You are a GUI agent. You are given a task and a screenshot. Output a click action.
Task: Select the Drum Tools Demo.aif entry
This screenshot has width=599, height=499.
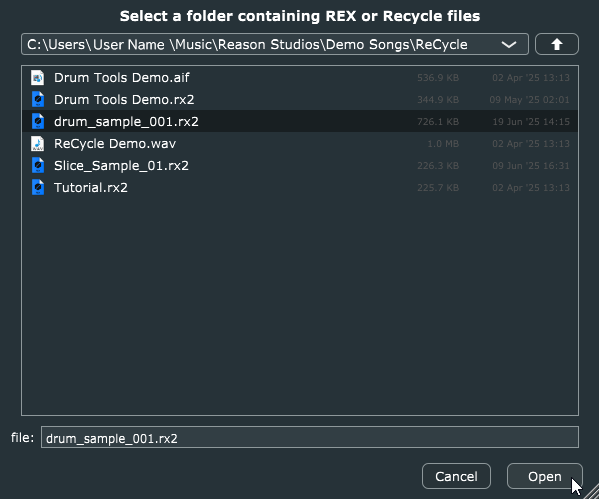300,78
